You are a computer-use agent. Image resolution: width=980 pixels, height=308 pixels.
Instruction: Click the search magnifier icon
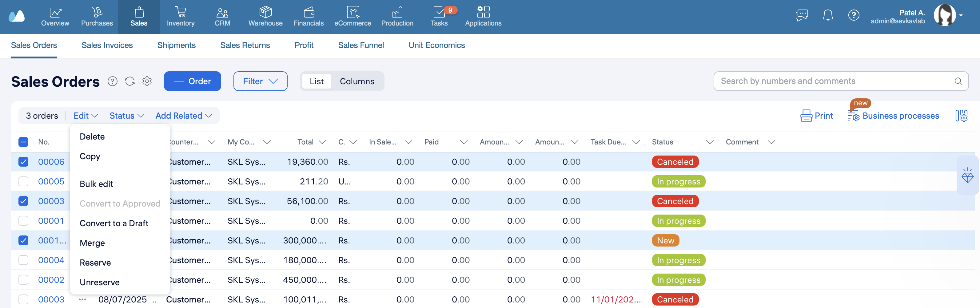click(x=958, y=81)
